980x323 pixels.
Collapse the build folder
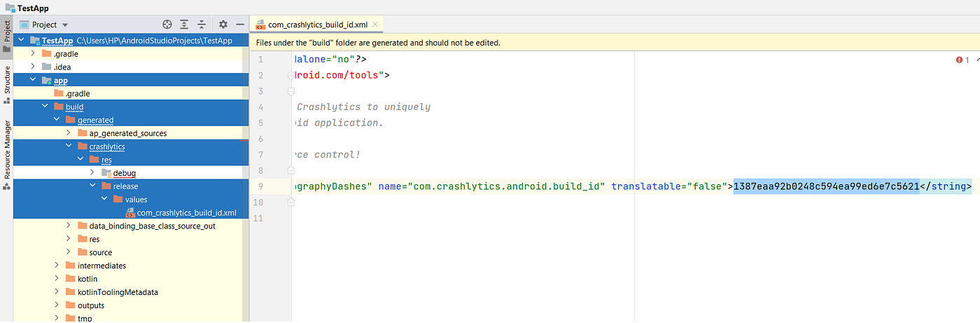tap(45, 107)
